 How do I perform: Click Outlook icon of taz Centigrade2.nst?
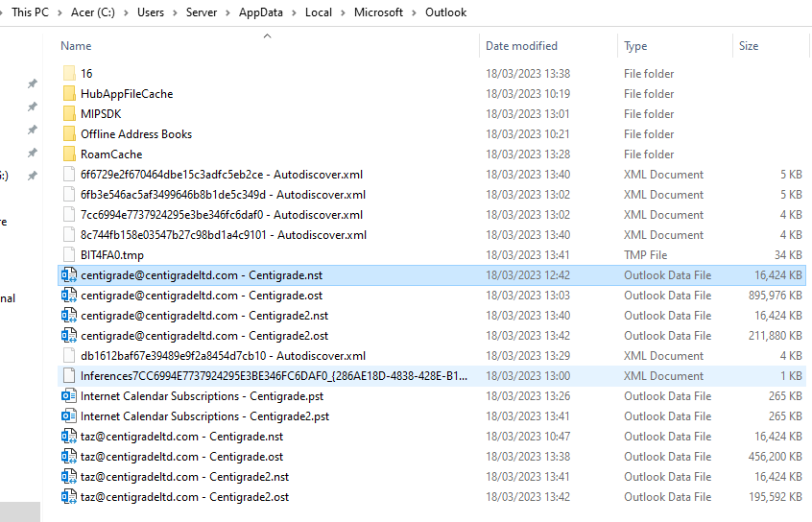[x=69, y=478]
